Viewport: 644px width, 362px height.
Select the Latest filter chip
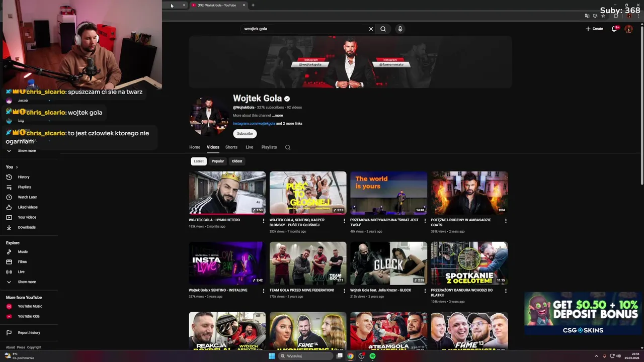(199, 161)
